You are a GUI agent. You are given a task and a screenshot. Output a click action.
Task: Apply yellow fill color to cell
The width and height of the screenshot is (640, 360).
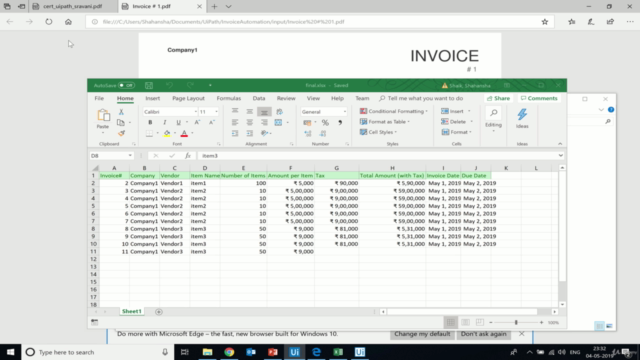(167, 133)
